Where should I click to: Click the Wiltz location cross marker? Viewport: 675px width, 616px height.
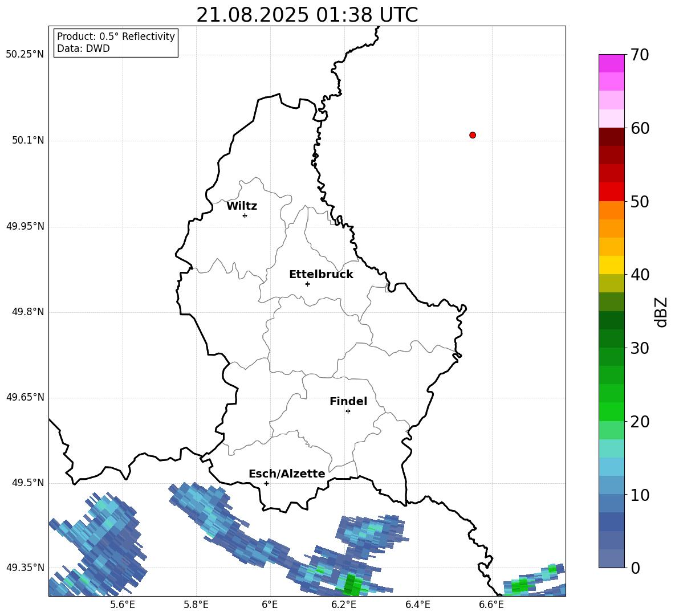pyautogui.click(x=245, y=215)
